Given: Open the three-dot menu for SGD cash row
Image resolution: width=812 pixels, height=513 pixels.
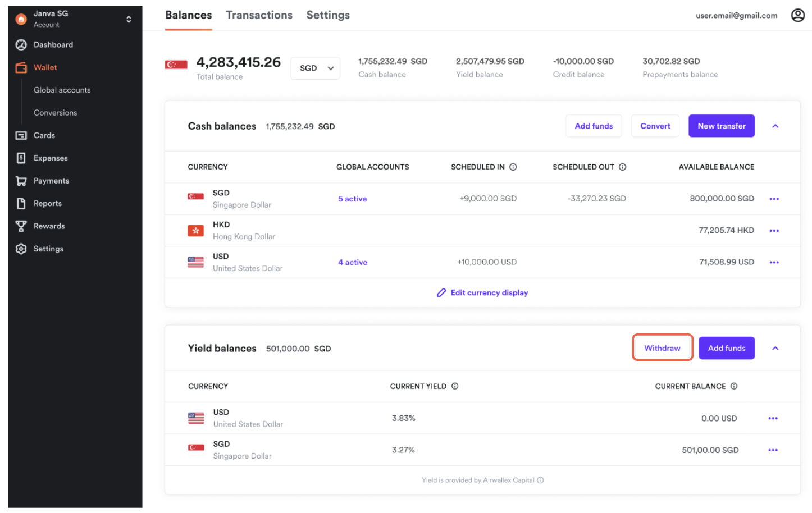Looking at the screenshot, I should point(774,199).
